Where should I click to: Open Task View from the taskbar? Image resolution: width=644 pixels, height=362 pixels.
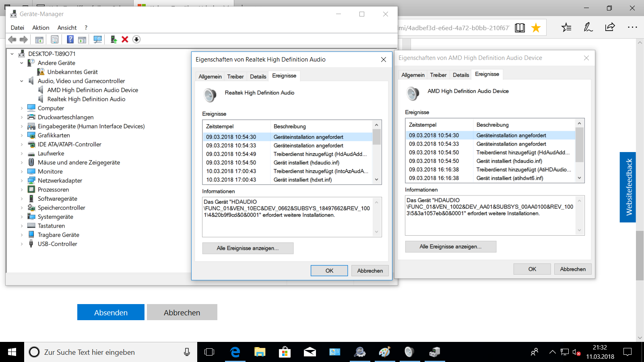click(x=209, y=352)
